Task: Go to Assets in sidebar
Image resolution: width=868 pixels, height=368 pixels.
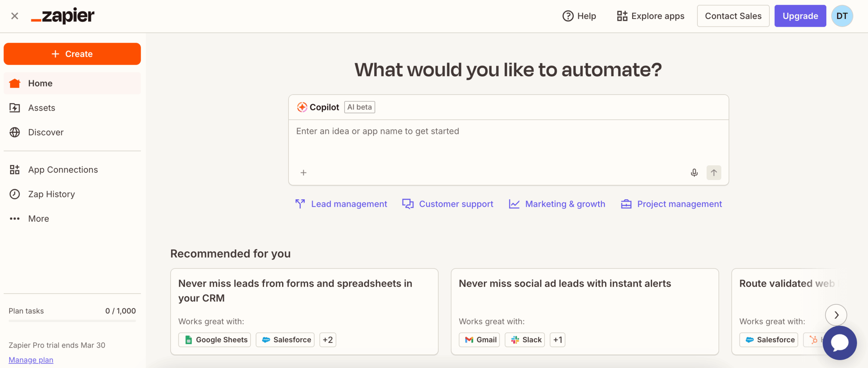Action: point(41,108)
